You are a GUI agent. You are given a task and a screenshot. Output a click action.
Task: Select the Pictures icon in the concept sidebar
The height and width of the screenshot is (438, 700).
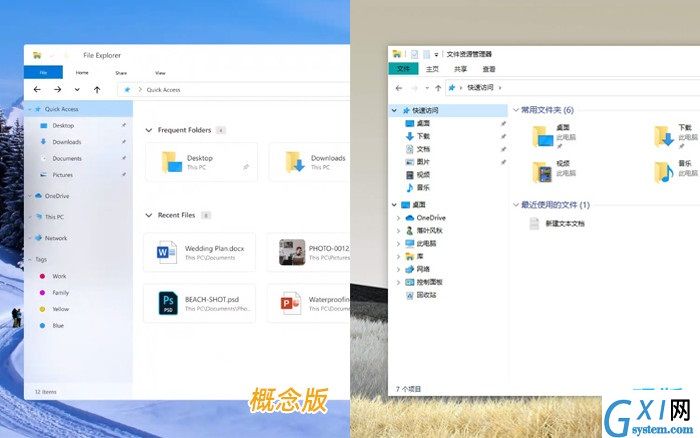43,175
